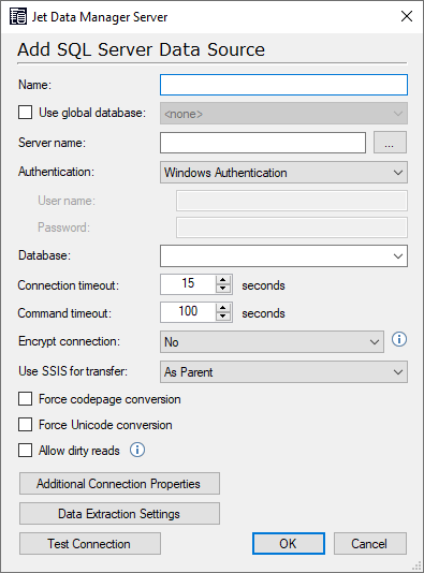Close the Jet Data Manager Server dialog
Viewport: 424px width, 573px height.
click(406, 16)
